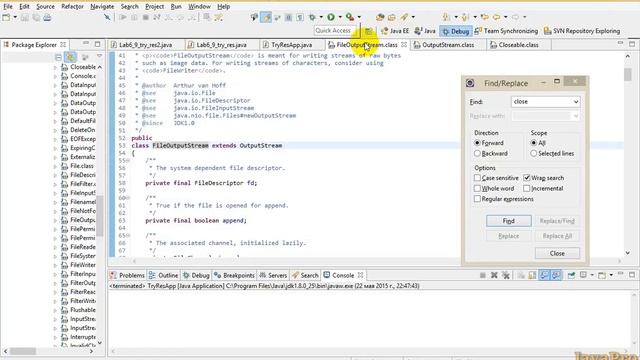Open Package Explorer view menu triangle

99,56
